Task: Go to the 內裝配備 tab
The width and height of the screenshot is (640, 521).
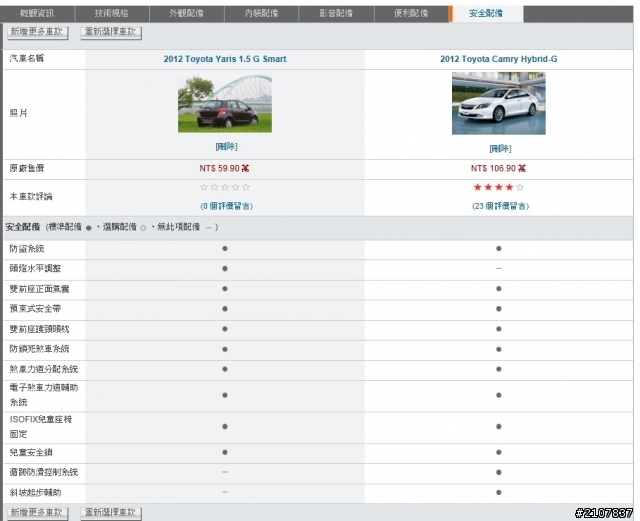Action: [x=261, y=13]
